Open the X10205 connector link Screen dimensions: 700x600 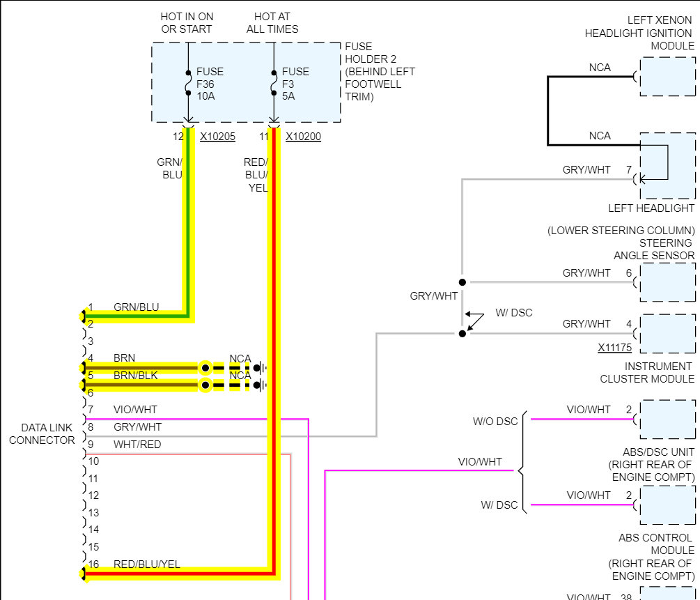[x=217, y=137]
